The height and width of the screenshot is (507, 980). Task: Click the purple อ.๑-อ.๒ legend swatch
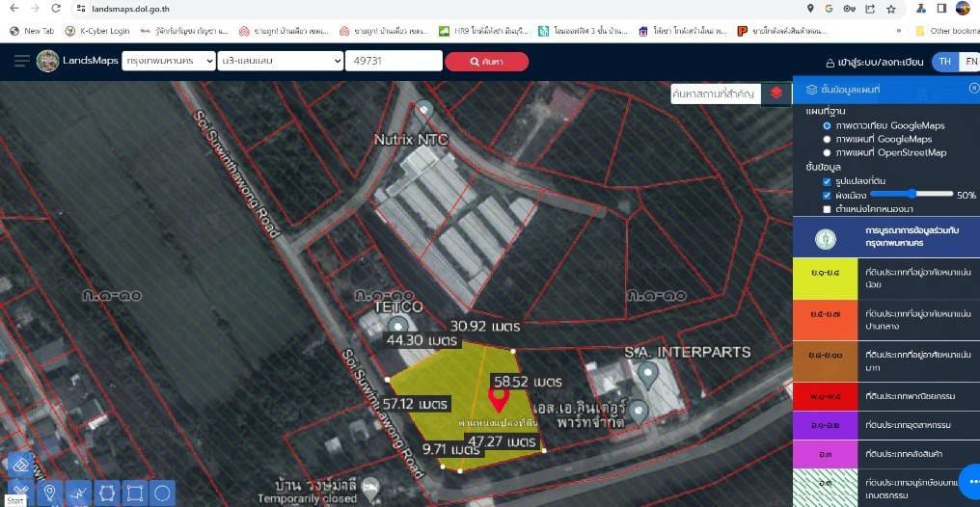click(x=825, y=425)
